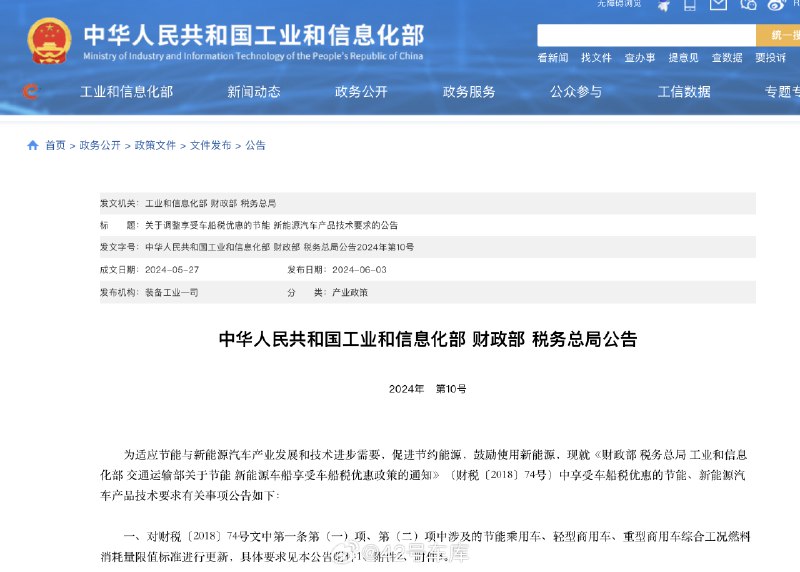Open 新闻动态 navigation menu

[254, 92]
